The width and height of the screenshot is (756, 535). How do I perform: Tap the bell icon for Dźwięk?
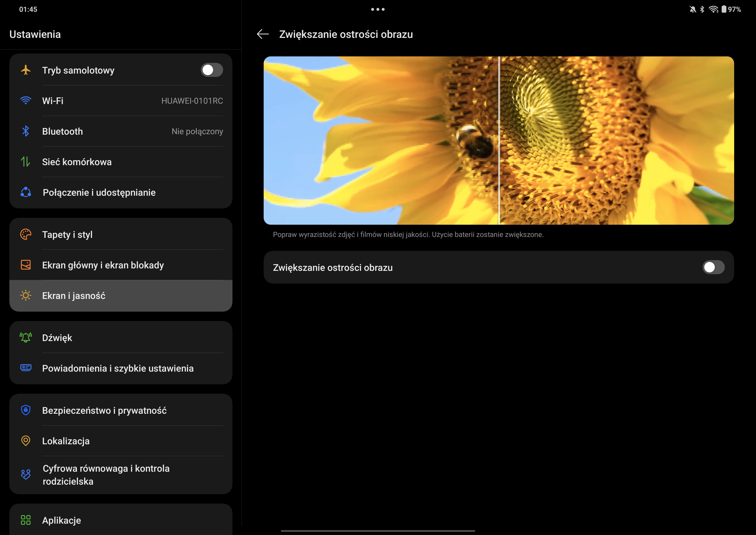click(x=26, y=338)
